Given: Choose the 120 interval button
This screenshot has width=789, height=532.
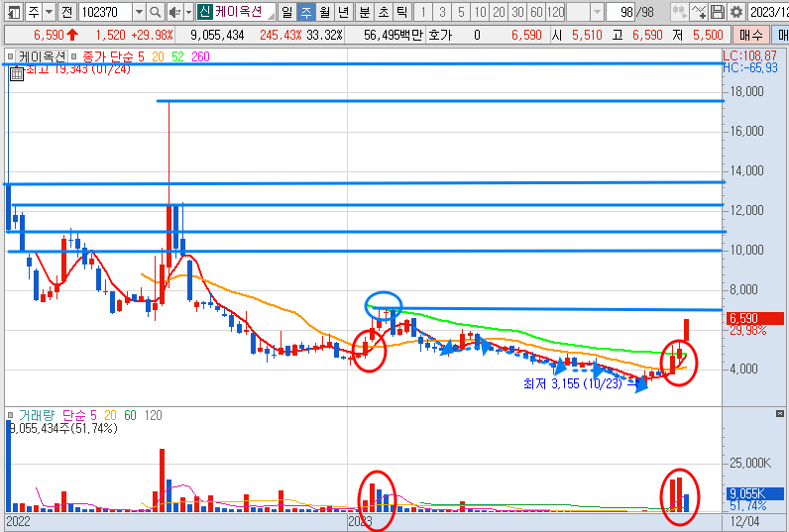Looking at the screenshot, I should (x=555, y=12).
